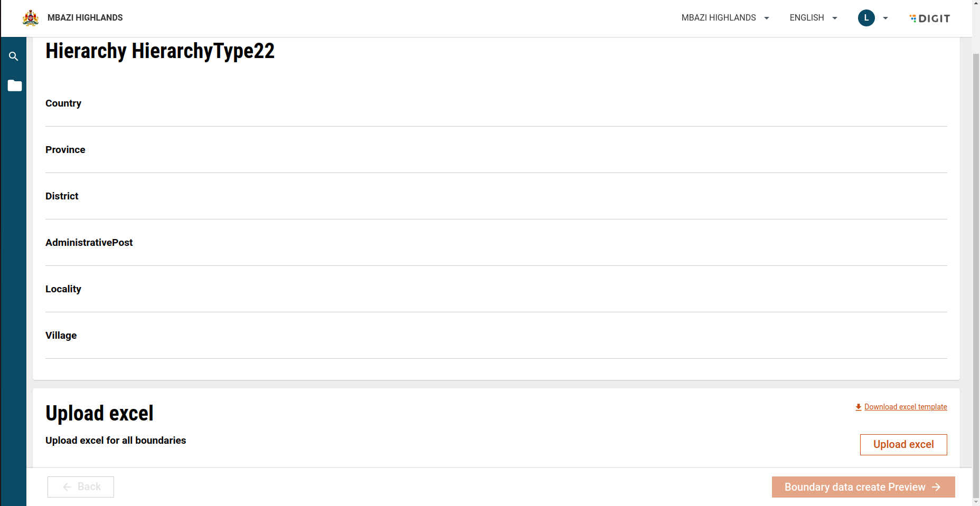Go Back to the previous step
Image resolution: width=980 pixels, height=506 pixels.
point(81,487)
